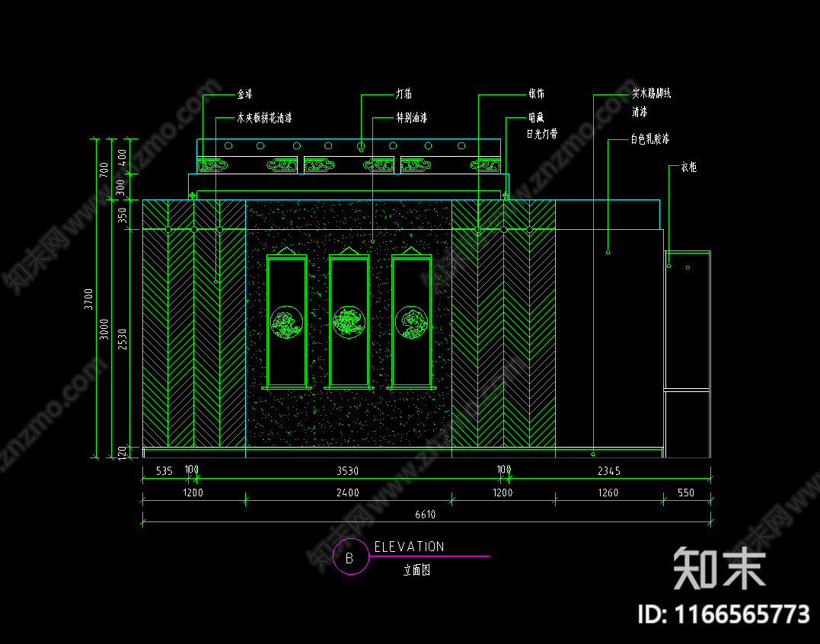This screenshot has width=820, height=644.
Task: Click the 2530 dimension value
Action: [x=123, y=339]
